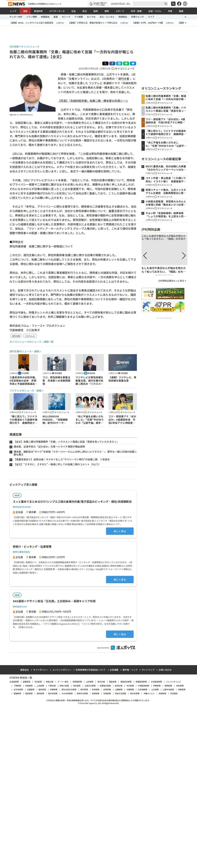Open the 文化芸能 breadcrumb link
Image resolution: width=197 pixels, height=868 pixels.
click(14, 47)
